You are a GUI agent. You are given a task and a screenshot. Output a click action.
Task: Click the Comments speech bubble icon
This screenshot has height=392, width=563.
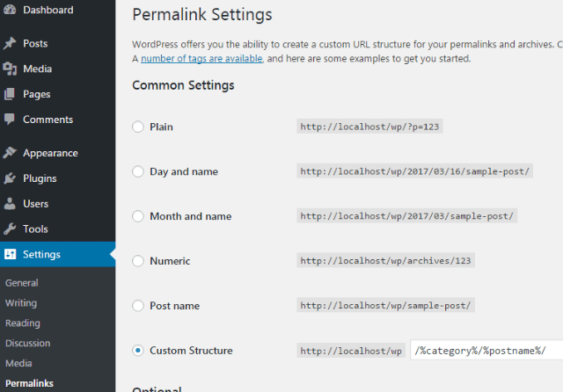[x=10, y=120]
